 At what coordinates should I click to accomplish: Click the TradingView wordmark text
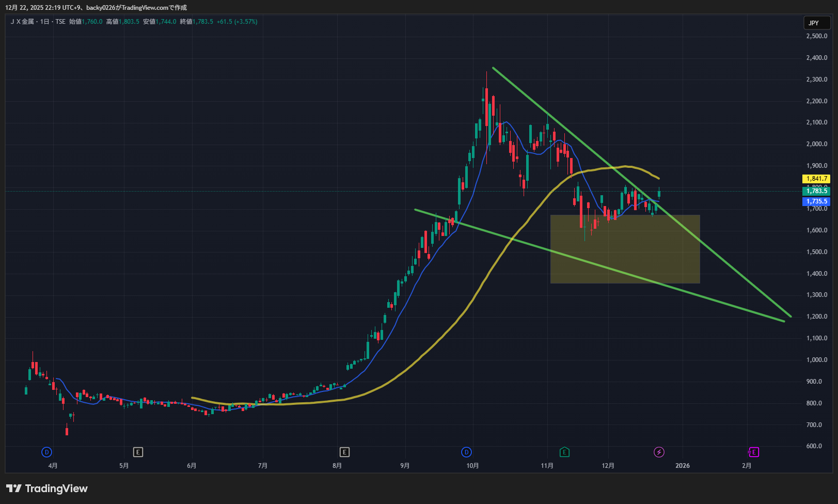tap(56, 489)
